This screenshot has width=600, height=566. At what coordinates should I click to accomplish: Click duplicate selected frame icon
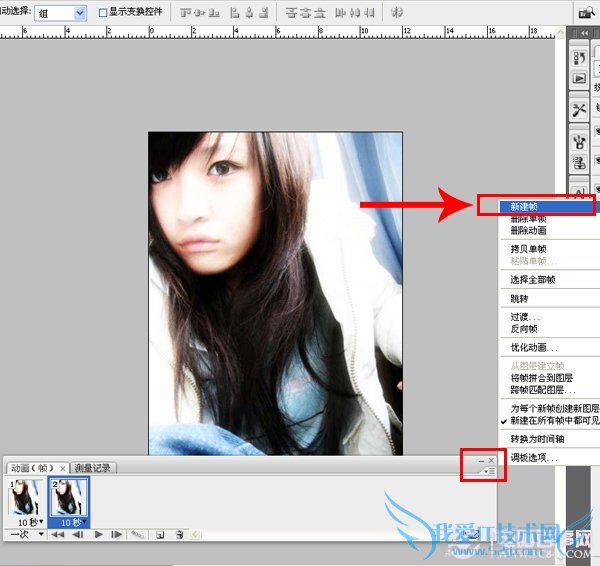(x=160, y=535)
